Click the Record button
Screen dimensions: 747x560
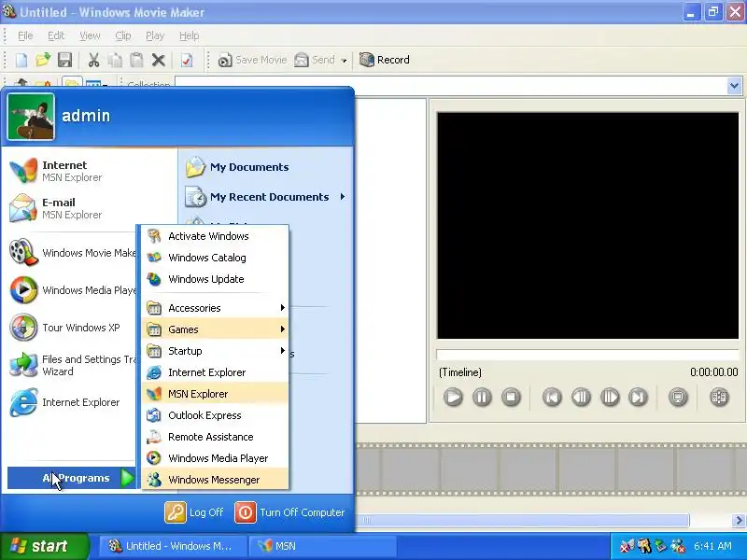pyautogui.click(x=384, y=60)
